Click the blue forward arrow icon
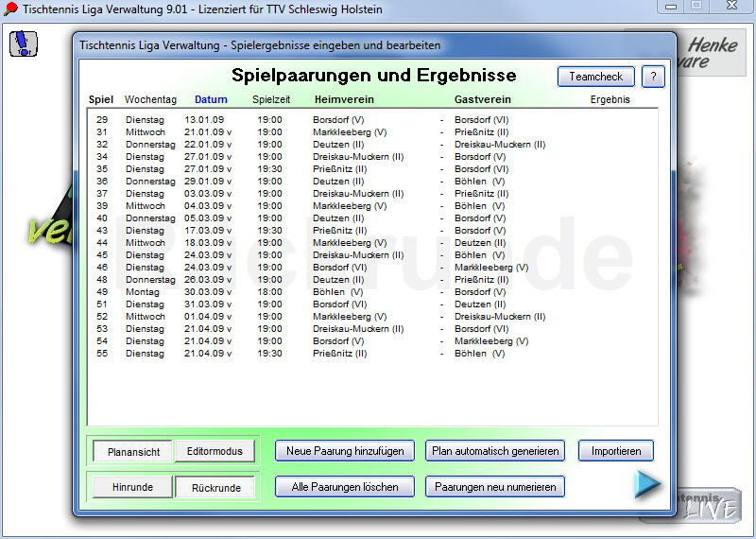Viewport: 756px width, 539px height. coord(647,484)
